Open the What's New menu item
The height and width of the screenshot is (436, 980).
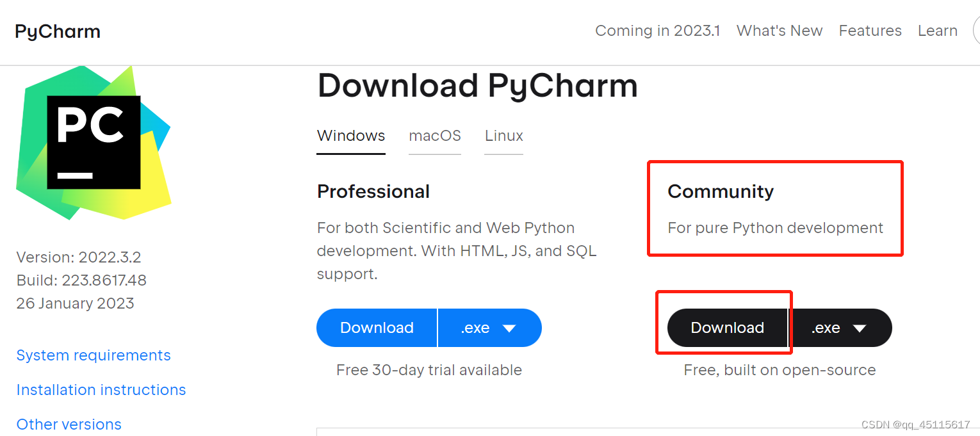(780, 30)
